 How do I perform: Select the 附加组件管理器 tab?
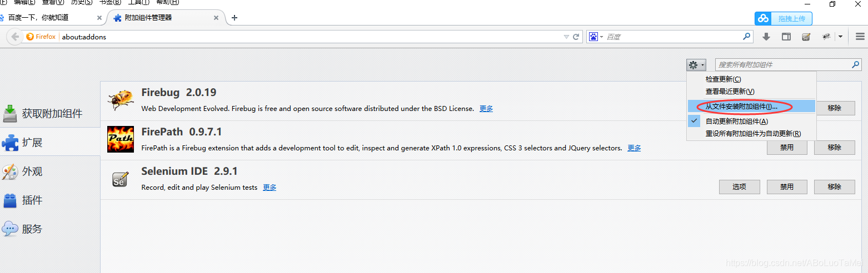point(166,18)
